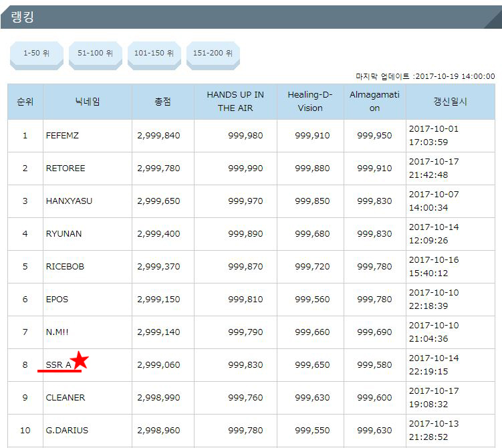Select nickname N.M!!
502x448 pixels.
point(57,332)
